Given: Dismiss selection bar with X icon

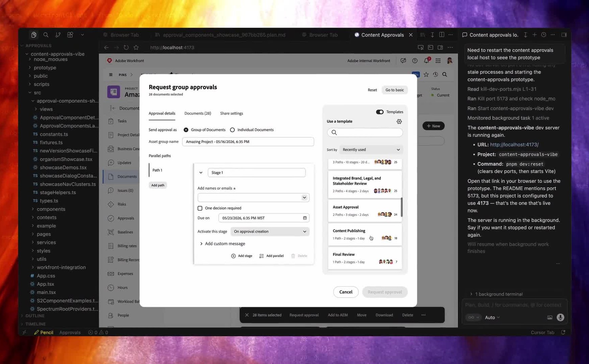Looking at the screenshot, I should 247,315.
